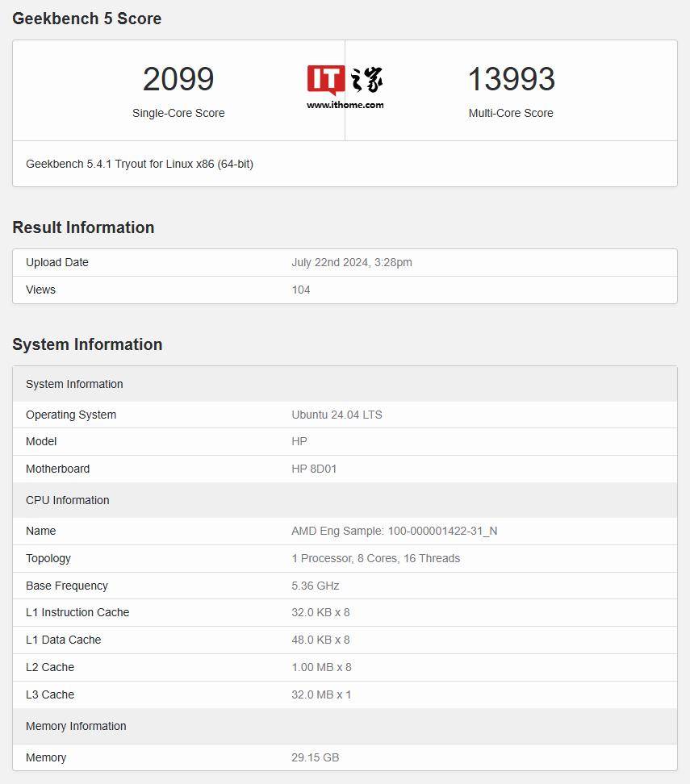Click the Base Frequency label
The image size is (690, 784).
coord(66,586)
